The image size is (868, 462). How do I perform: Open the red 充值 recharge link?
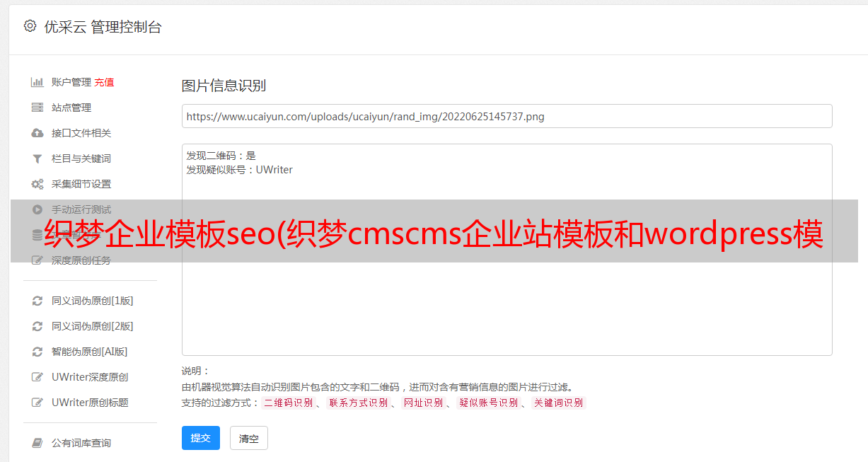[104, 82]
